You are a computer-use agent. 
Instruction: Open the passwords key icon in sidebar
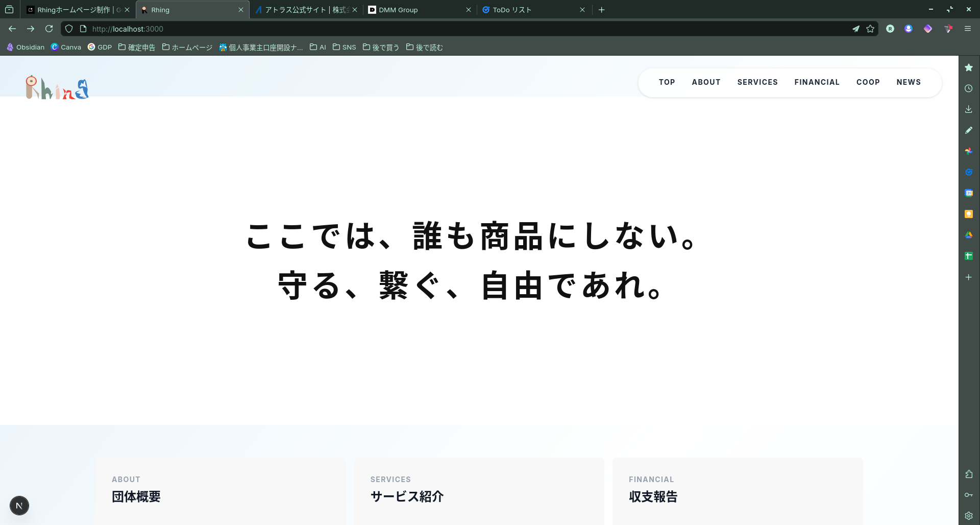pos(968,495)
